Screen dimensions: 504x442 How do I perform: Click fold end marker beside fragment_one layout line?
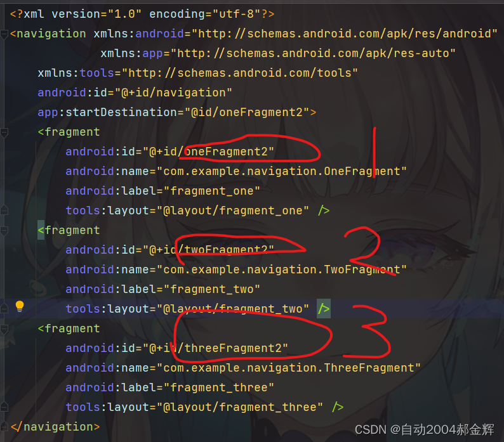click(4, 211)
